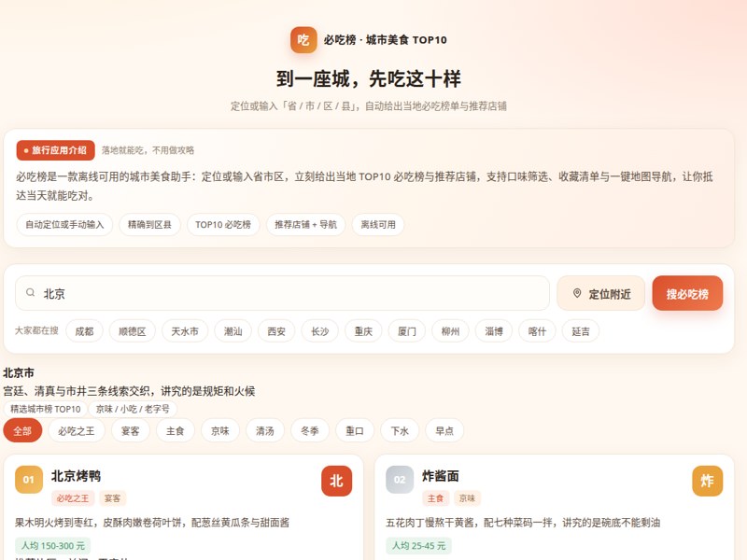This screenshot has width=747, height=560.
Task: Switch to the 下水 filter tab
Action: [400, 431]
